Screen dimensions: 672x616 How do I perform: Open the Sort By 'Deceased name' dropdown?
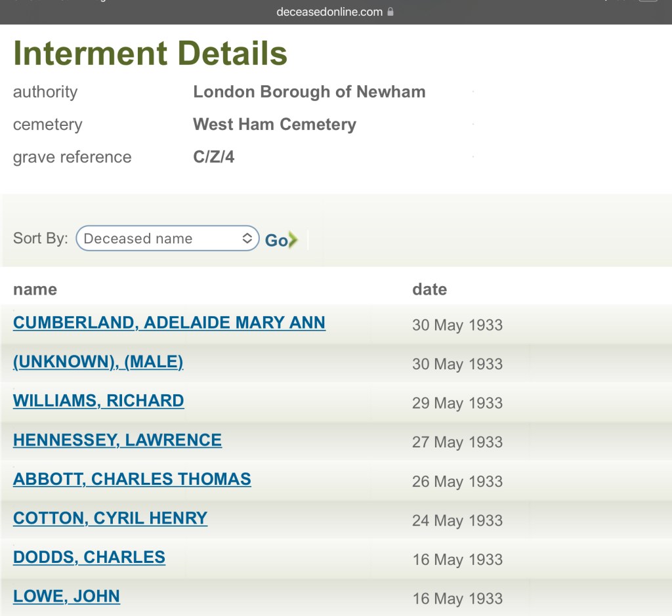click(167, 239)
